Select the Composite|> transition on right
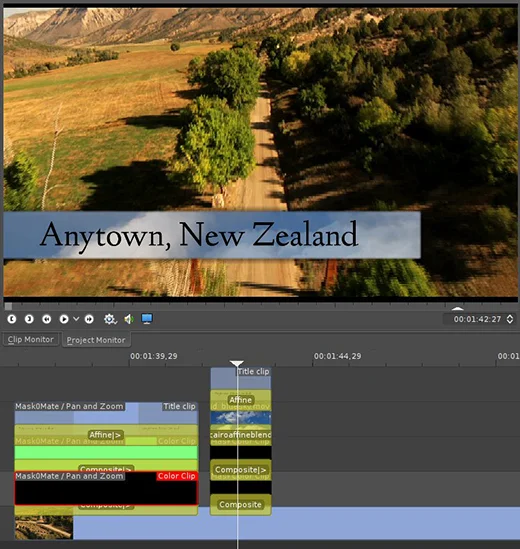Viewport: 520px width, 549px height. [x=241, y=470]
